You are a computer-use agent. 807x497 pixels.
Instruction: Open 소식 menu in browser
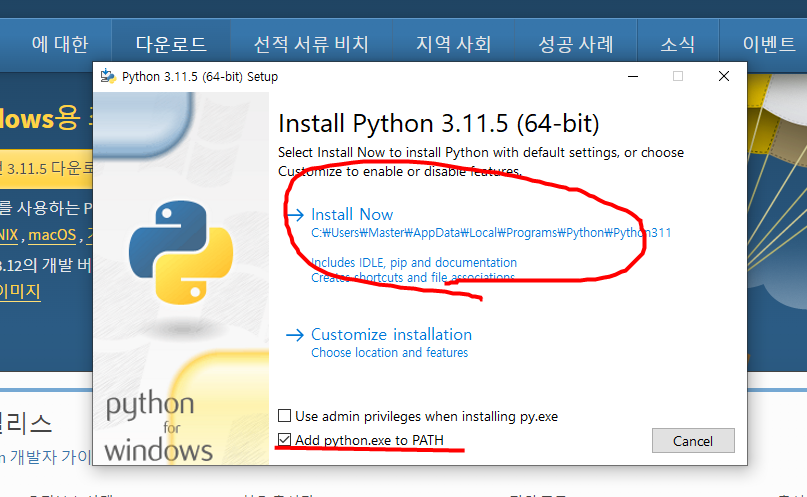tap(678, 44)
